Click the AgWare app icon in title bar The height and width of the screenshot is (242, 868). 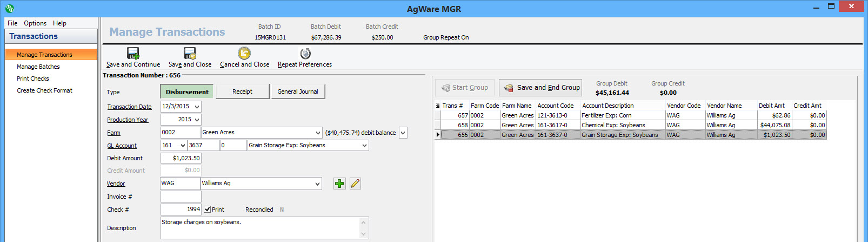coord(9,8)
